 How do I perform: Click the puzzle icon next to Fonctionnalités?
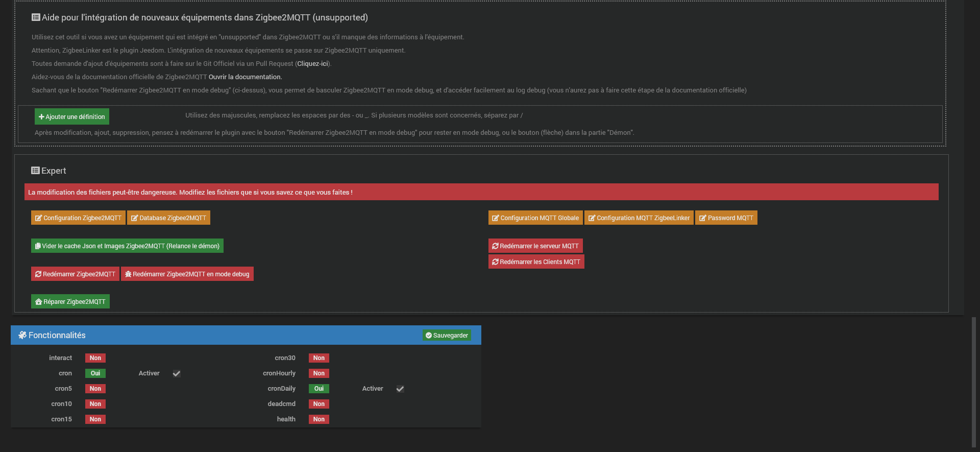[22, 335]
